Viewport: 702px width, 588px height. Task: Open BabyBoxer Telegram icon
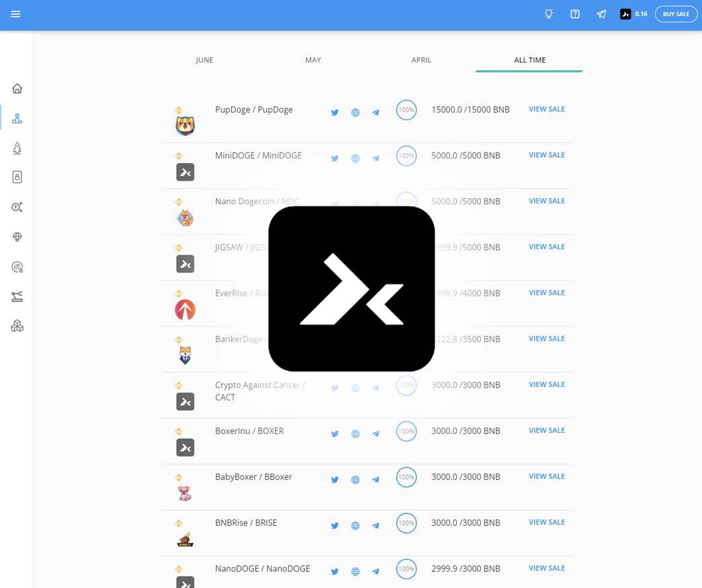pyautogui.click(x=376, y=480)
